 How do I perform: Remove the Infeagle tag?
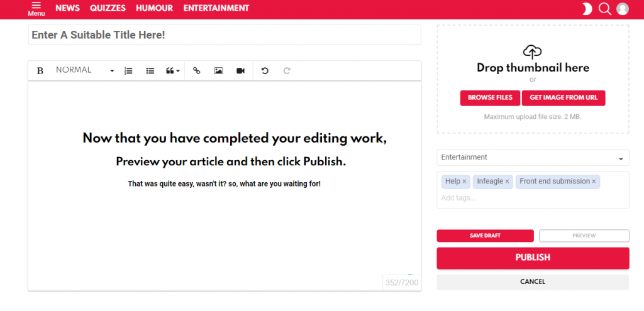508,182
